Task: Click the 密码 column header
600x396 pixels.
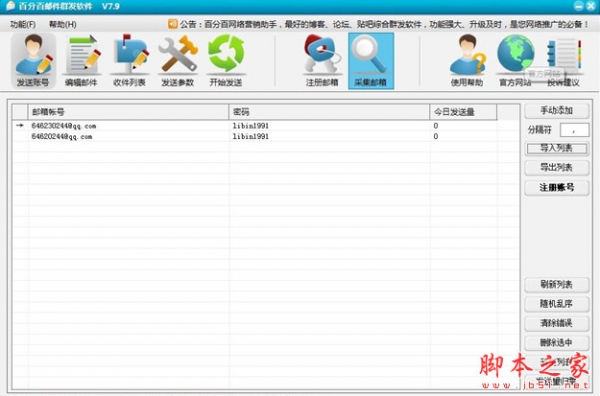Action: coord(329,112)
